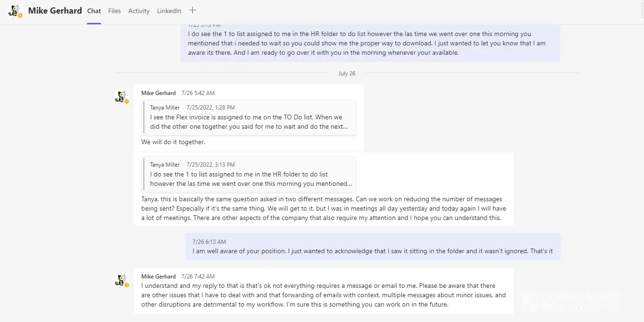Open the Files tab
Image resolution: width=644 pixels, height=322 pixels.
click(x=115, y=11)
